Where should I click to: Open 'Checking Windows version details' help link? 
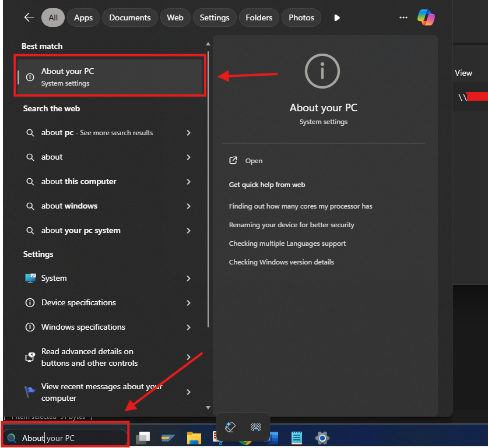pos(281,262)
